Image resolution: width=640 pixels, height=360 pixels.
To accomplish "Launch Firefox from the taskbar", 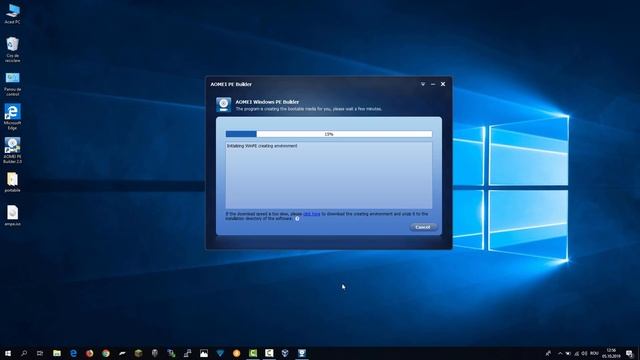I will coord(90,353).
